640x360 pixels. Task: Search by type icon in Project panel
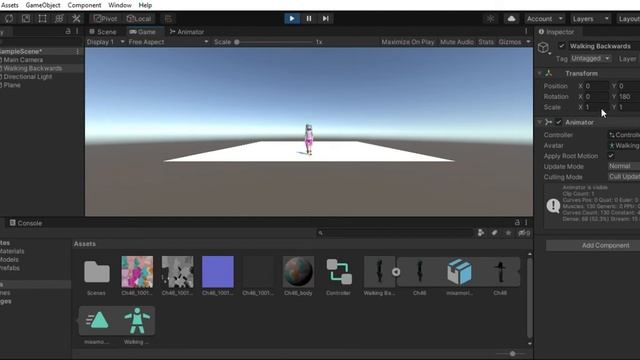(x=481, y=233)
